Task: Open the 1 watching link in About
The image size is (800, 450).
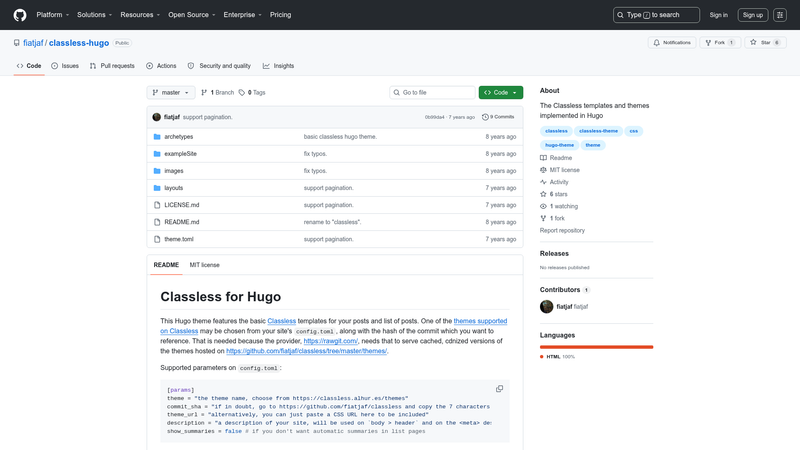Action: coord(559,207)
